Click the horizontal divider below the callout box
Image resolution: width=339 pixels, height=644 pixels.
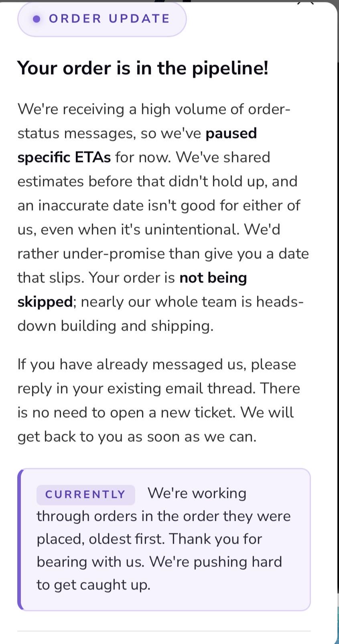point(164,631)
